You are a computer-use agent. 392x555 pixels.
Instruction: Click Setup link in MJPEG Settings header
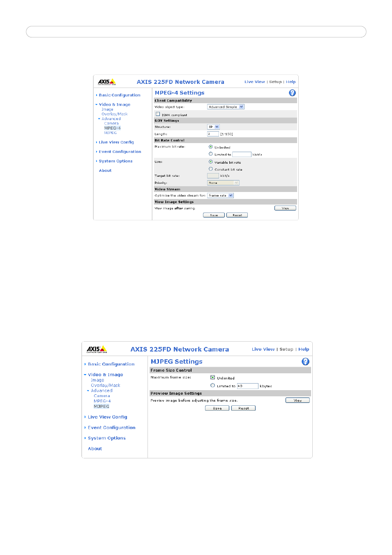pos(286,349)
